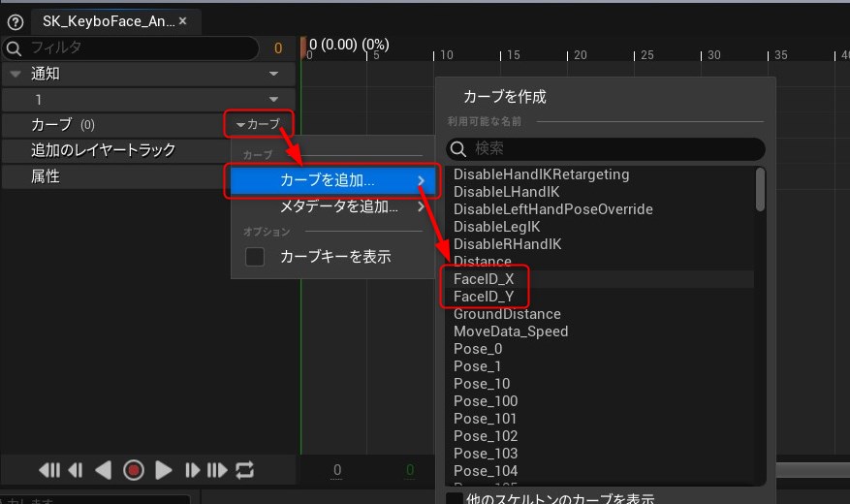Toggle loop playback icon
850x504 pixels.
[244, 470]
